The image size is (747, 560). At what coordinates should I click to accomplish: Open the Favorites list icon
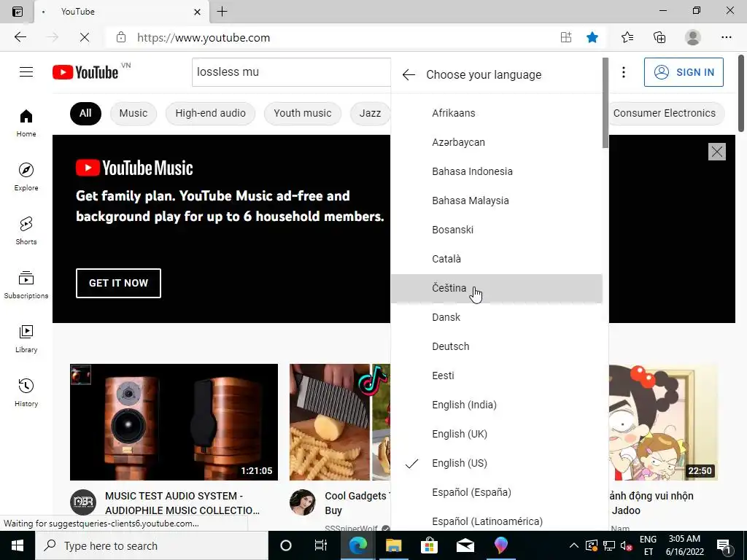627,37
